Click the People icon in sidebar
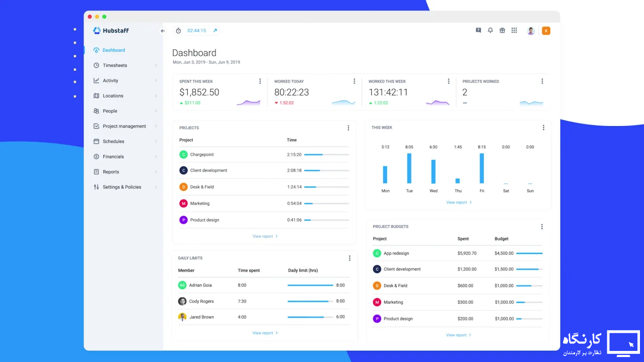The width and height of the screenshot is (644, 362). (97, 111)
